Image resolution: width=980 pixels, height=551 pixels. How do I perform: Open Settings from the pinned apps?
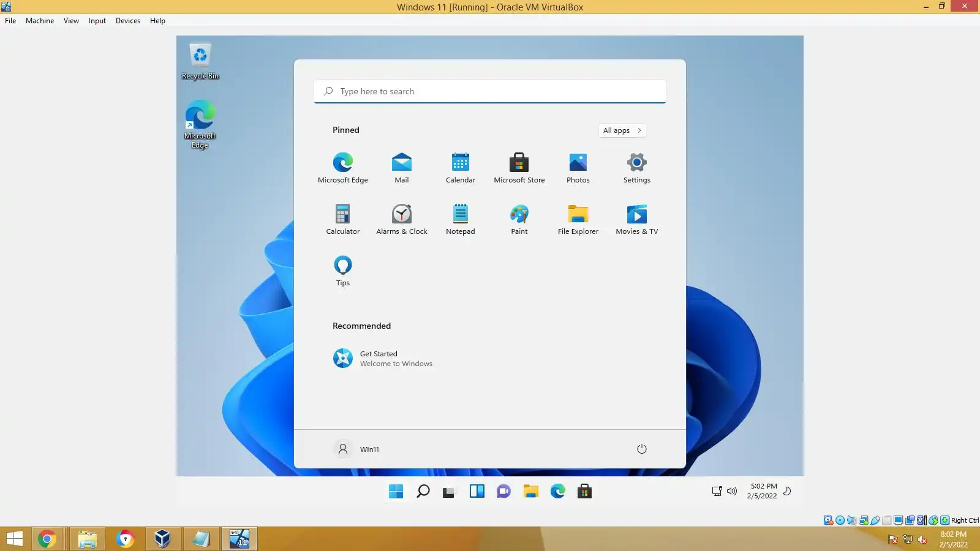637,168
